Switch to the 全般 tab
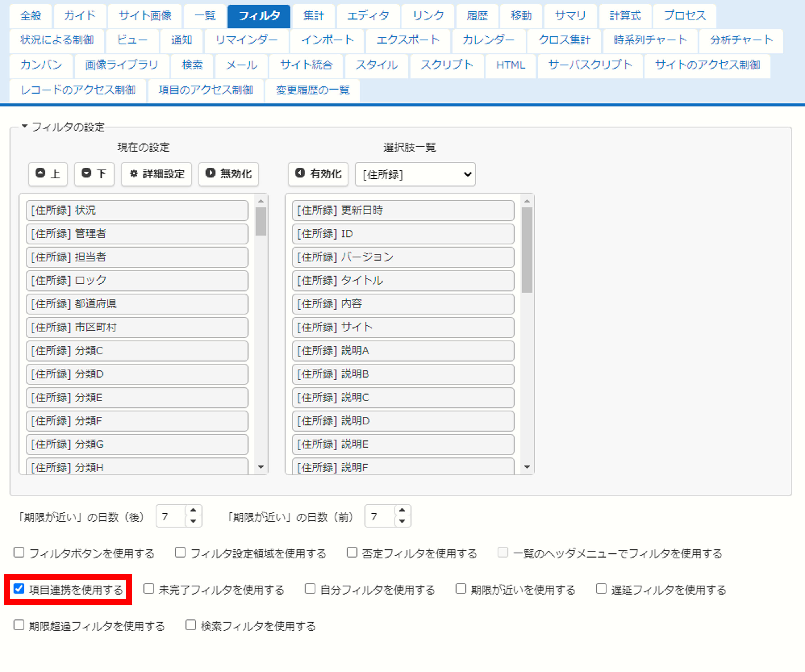The height and width of the screenshot is (672, 805). click(x=31, y=16)
